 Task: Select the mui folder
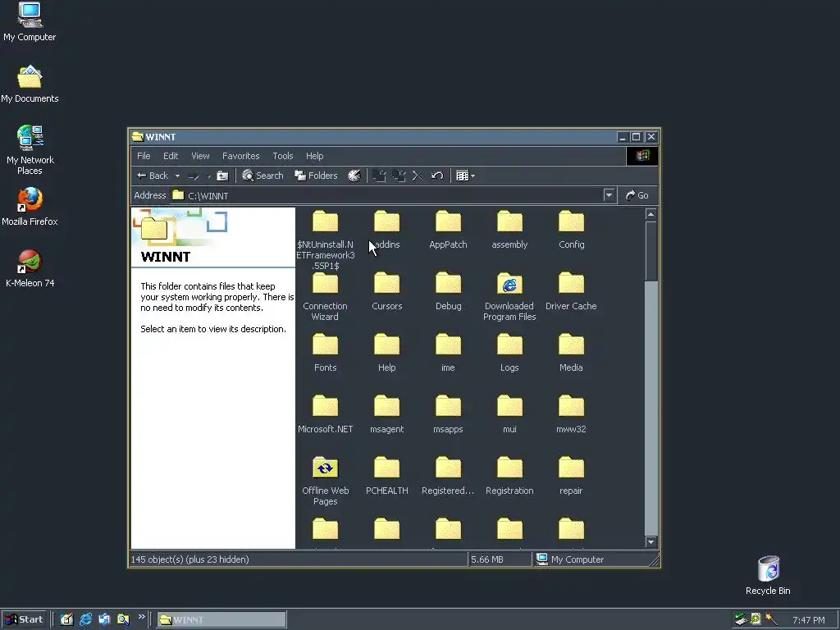[509, 415]
